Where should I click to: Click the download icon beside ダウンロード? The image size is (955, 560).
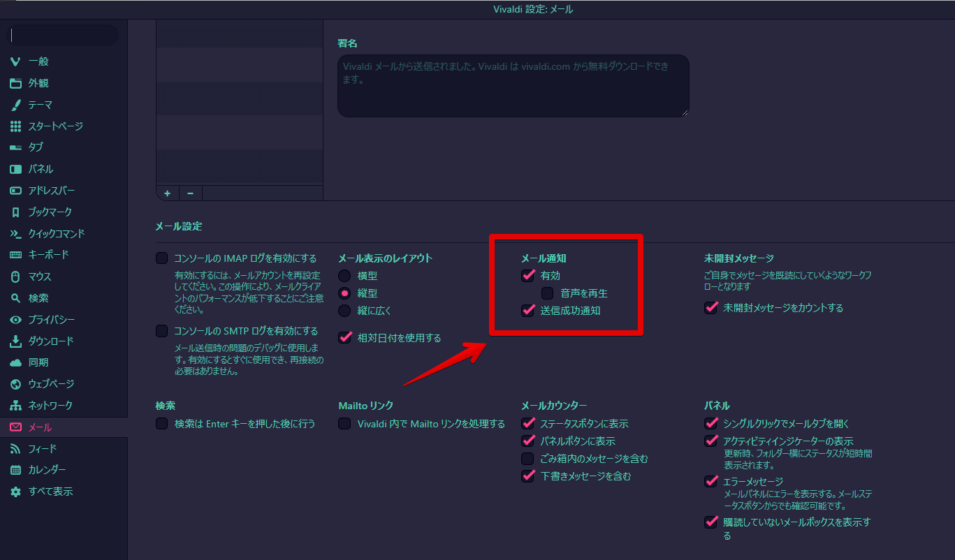click(x=15, y=341)
